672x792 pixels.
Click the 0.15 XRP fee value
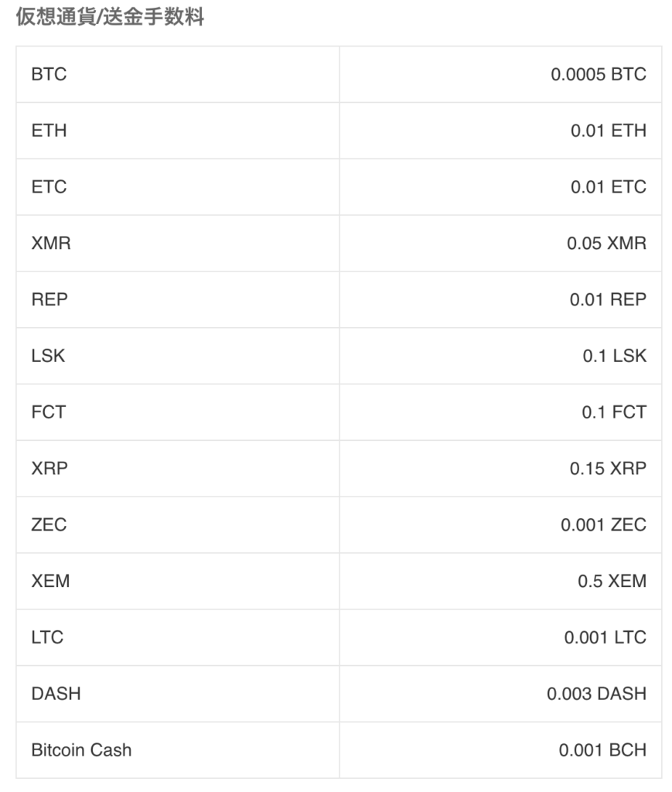tap(608, 469)
